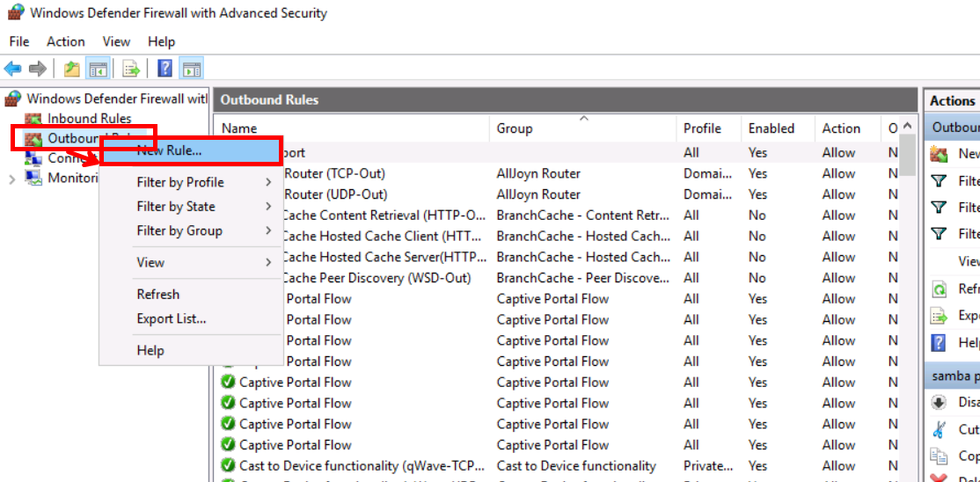
Task: Toggle the Show/Hide Console Tree icon
Action: (99, 68)
